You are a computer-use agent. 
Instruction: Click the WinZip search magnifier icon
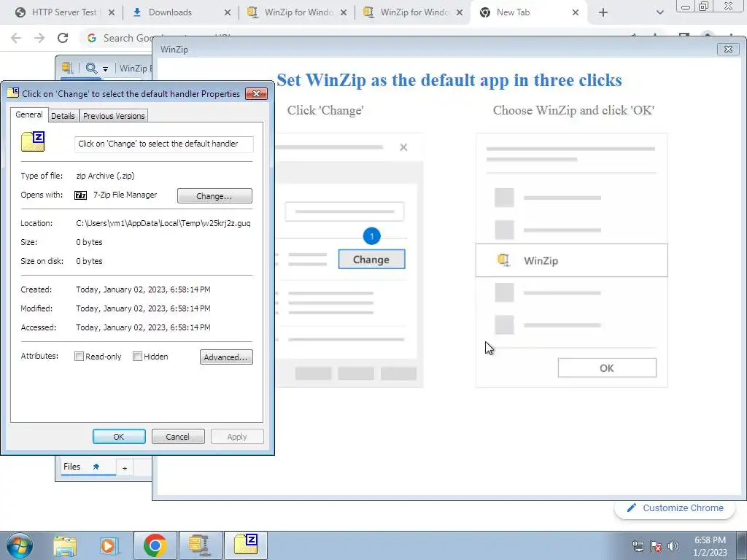pyautogui.click(x=91, y=68)
